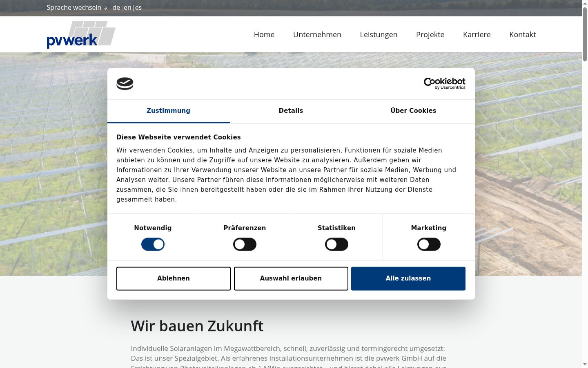
Task: Click the Wir bauen Zukunft heading
Action: 197,326
